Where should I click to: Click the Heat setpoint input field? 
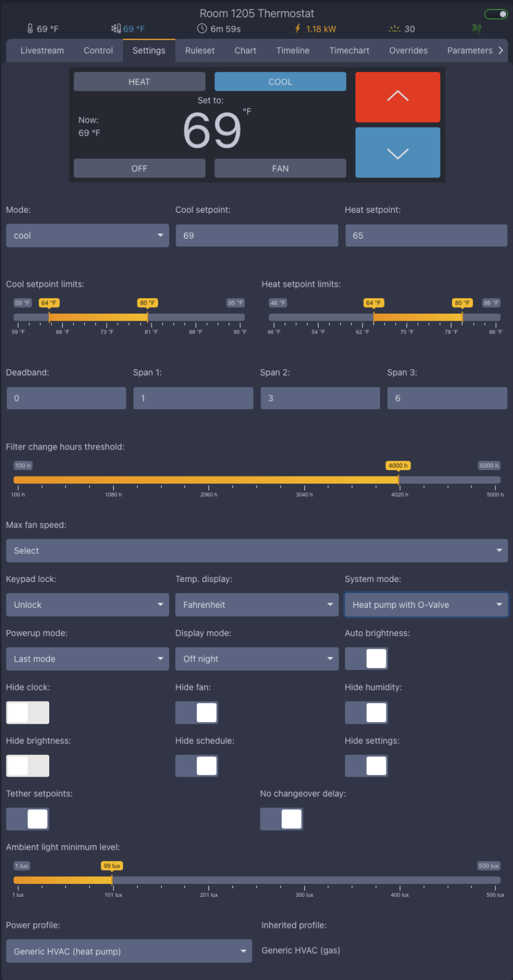[x=426, y=236]
